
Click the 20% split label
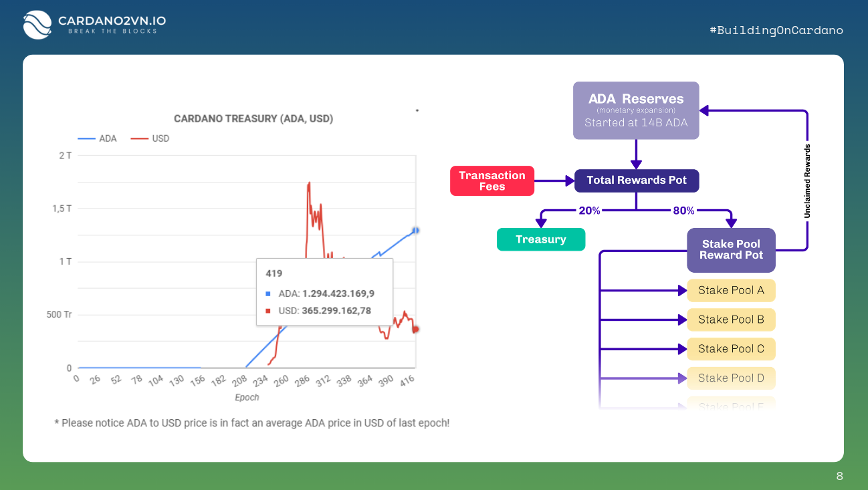point(589,211)
